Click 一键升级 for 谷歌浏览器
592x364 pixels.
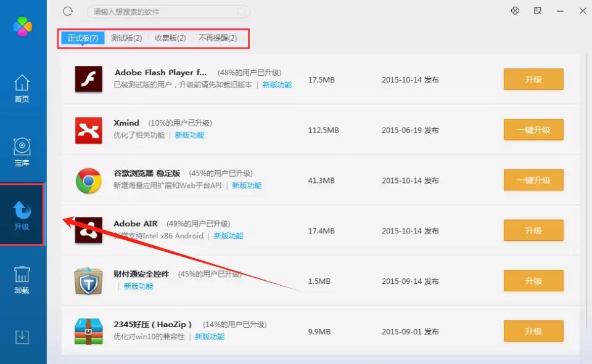(x=533, y=180)
